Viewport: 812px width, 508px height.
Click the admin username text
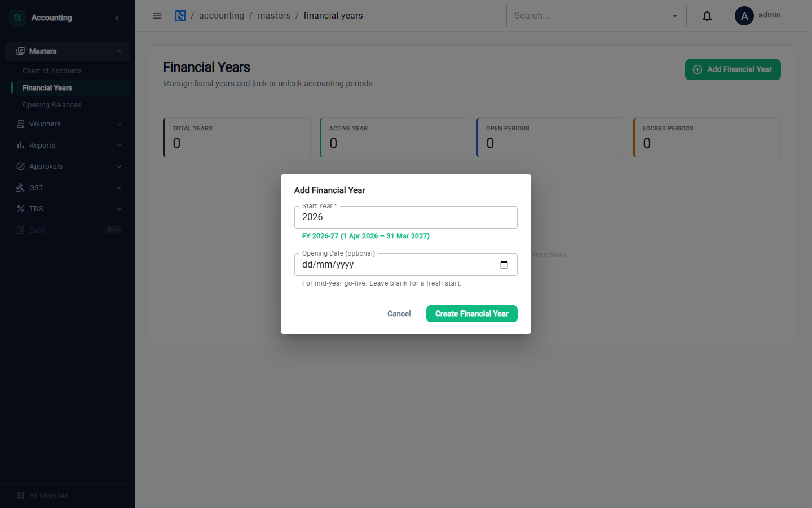click(x=770, y=15)
